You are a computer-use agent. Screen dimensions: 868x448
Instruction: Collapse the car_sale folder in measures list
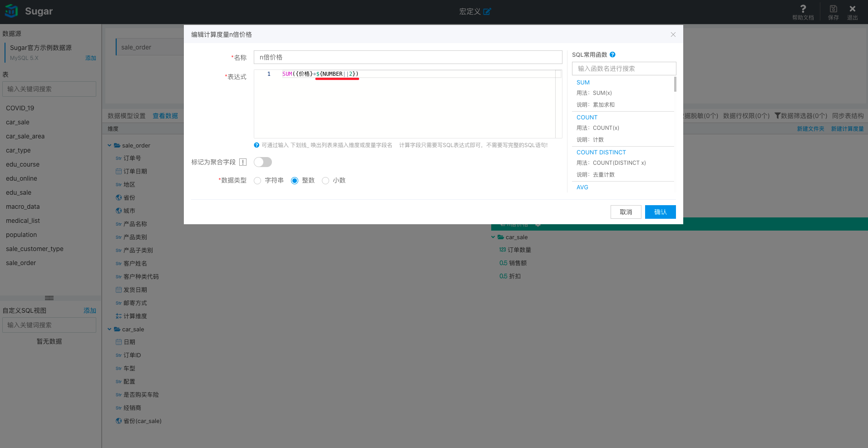(x=493, y=237)
